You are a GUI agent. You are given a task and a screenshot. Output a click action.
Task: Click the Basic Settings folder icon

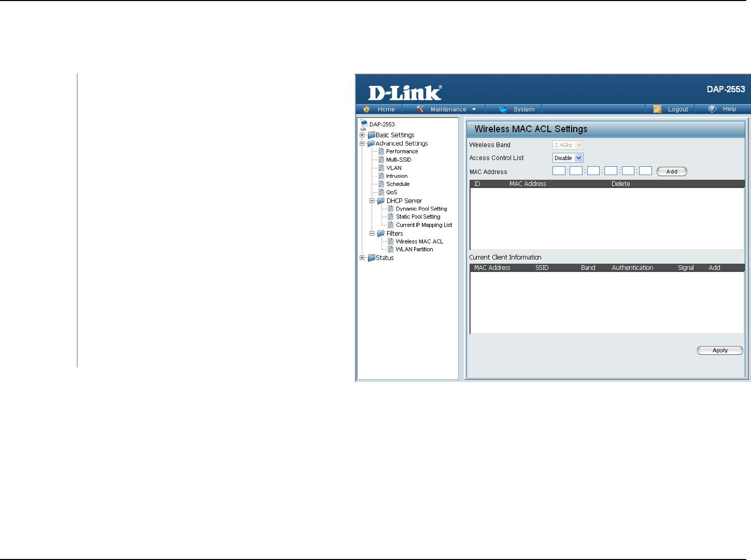pyautogui.click(x=372, y=135)
